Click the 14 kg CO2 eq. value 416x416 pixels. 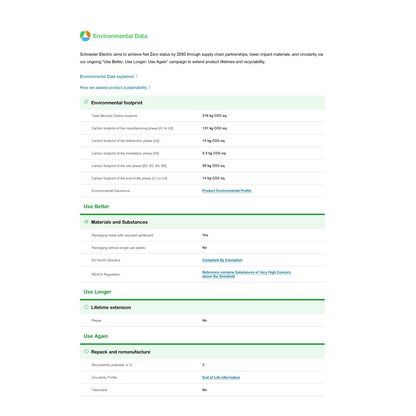(213, 178)
